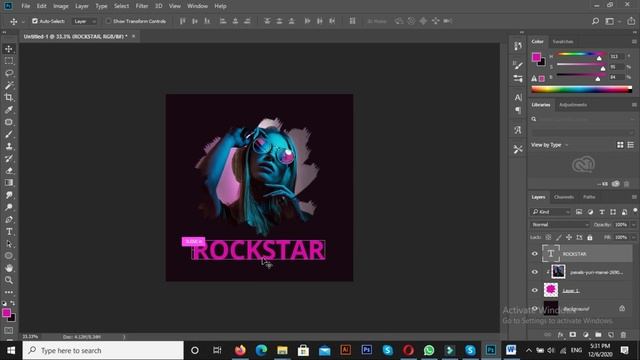Open View by Type dropdown
This screenshot has width=640, height=360.
coord(550,145)
